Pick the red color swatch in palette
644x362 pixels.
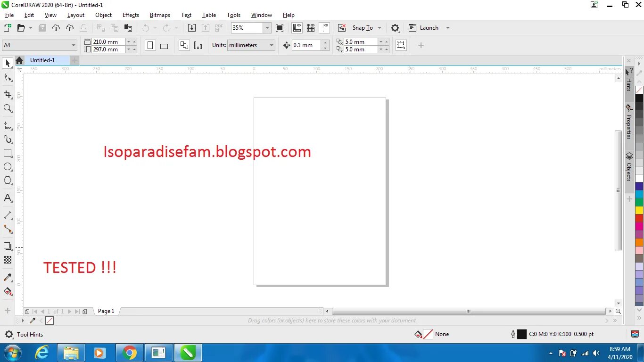click(639, 218)
